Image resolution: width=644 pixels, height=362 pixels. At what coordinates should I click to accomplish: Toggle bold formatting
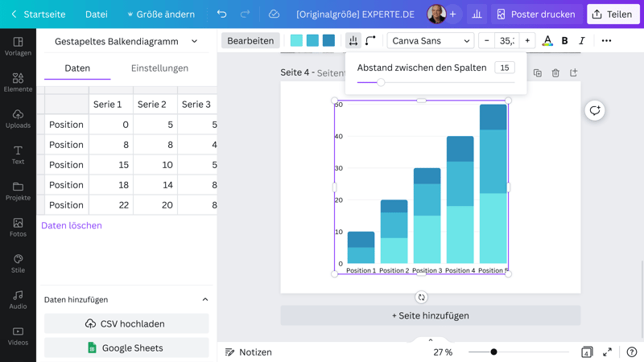[x=564, y=41]
